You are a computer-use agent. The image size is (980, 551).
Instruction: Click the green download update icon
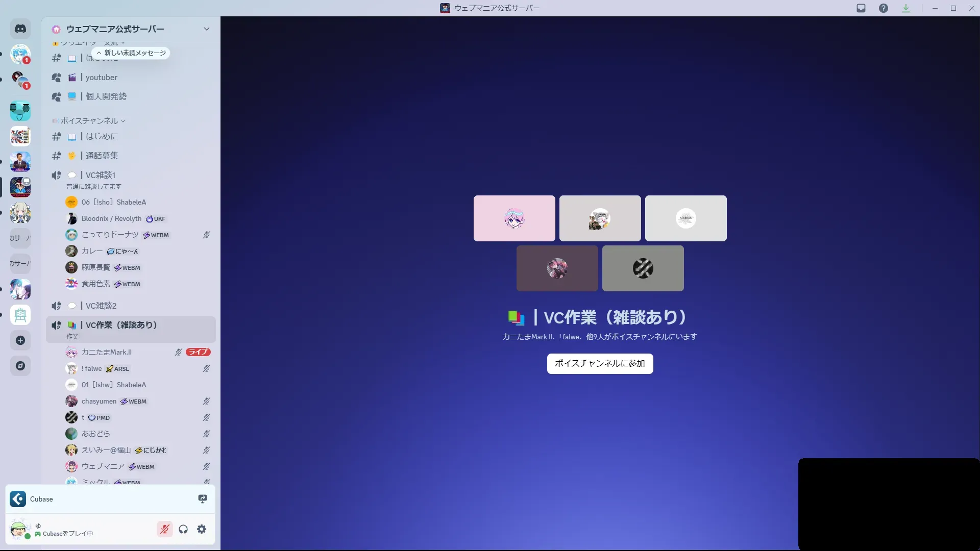[x=906, y=8]
